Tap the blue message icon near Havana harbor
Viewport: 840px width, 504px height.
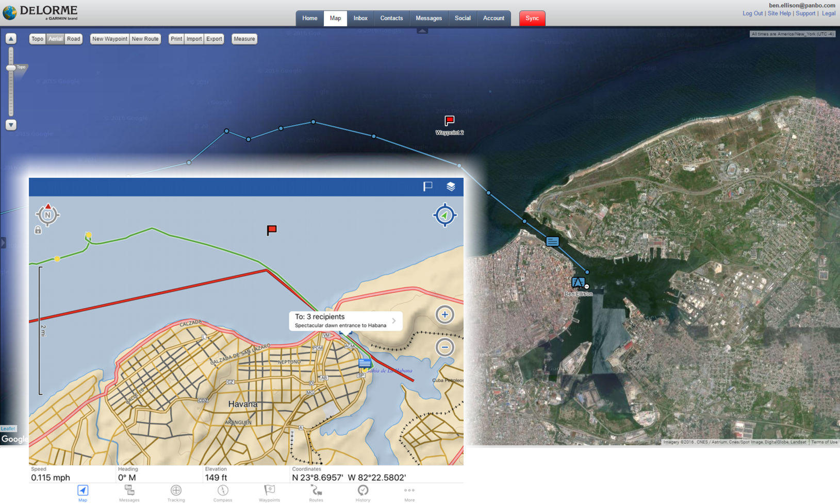[x=365, y=363]
